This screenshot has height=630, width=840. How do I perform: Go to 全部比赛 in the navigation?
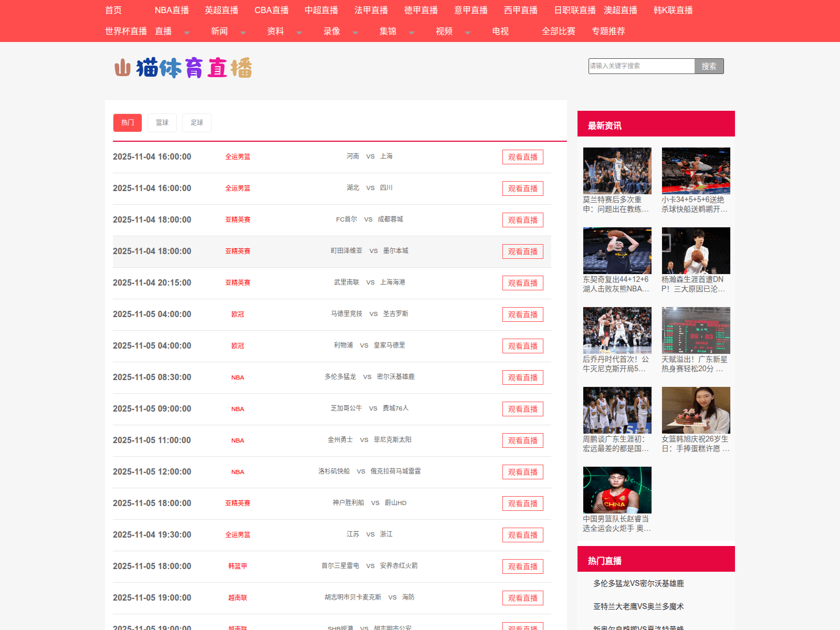pos(558,31)
